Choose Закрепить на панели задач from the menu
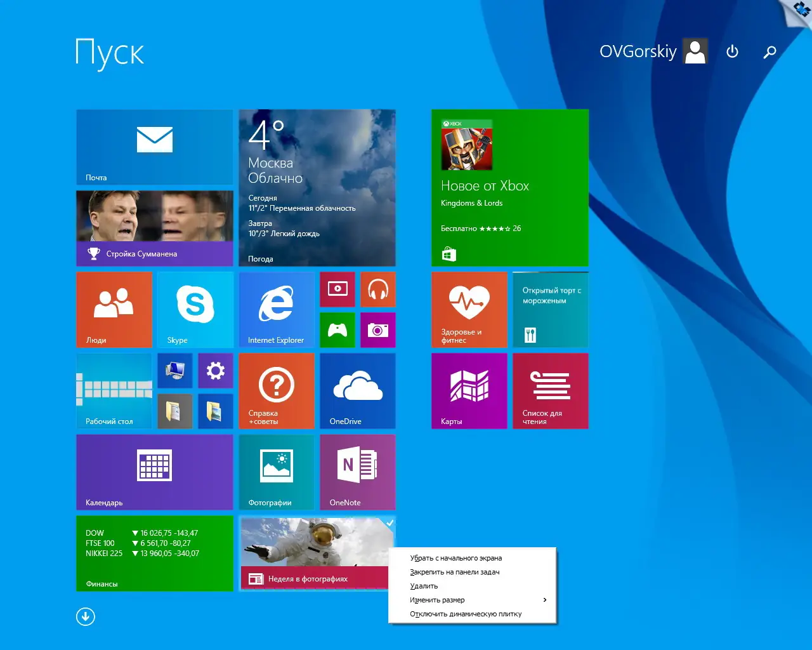This screenshot has height=650, width=812. (455, 572)
